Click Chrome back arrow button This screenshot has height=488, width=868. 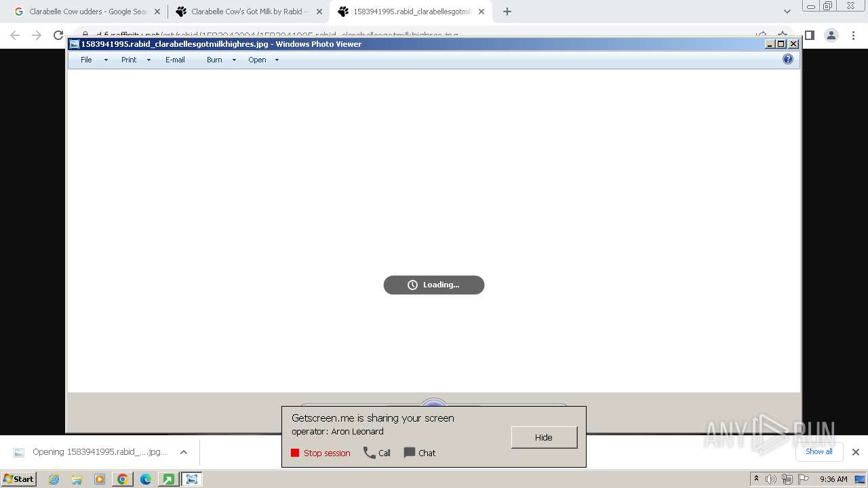tap(15, 35)
